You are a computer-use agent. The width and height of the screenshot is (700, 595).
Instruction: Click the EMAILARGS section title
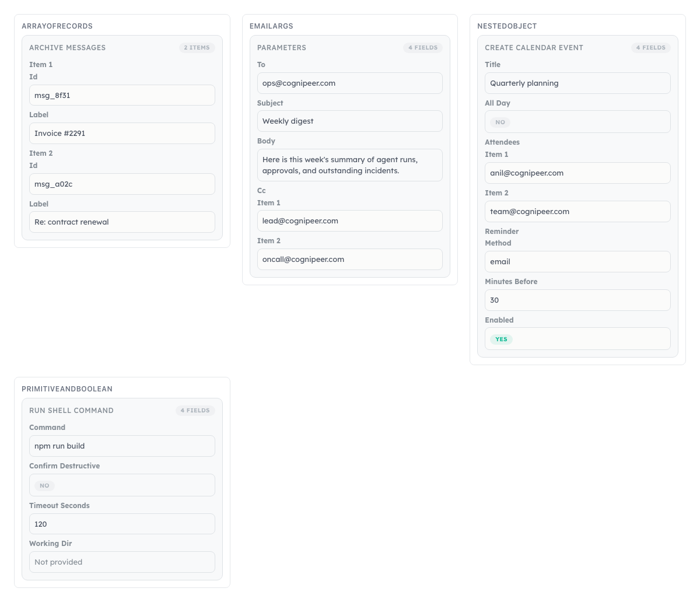pos(271,26)
